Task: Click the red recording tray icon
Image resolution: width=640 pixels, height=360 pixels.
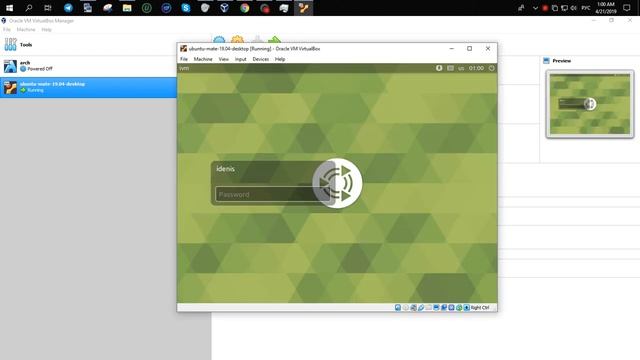Action: (x=545, y=8)
